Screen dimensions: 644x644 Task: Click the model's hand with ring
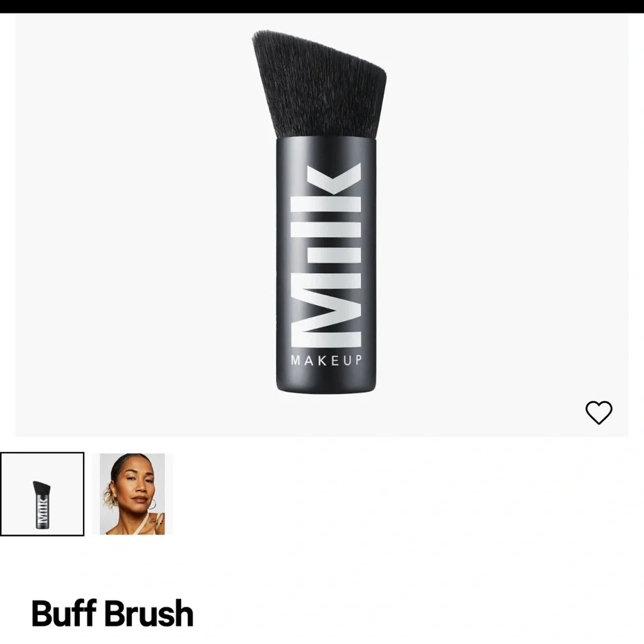[x=158, y=522]
